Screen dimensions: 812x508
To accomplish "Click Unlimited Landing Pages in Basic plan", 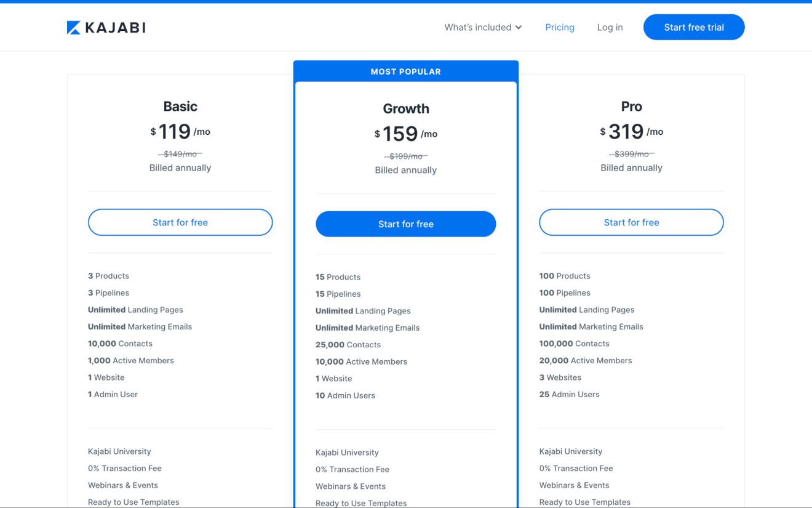I will click(x=135, y=310).
